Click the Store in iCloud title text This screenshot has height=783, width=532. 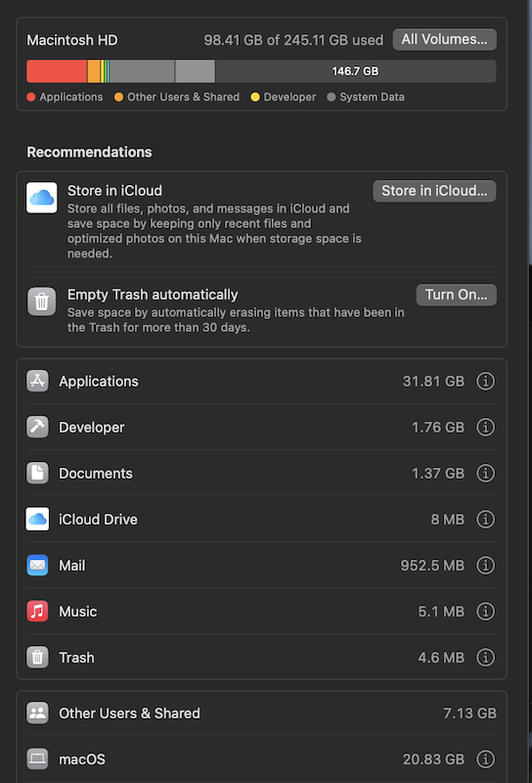[114, 190]
